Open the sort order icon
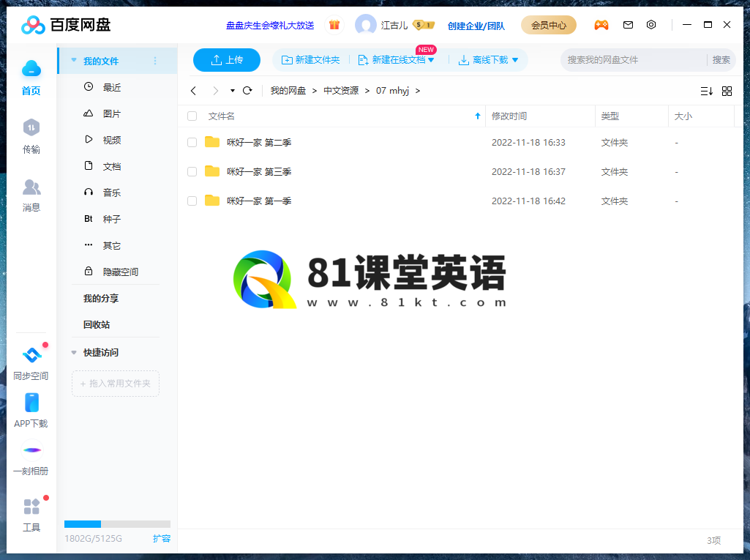This screenshot has height=560, width=750. click(707, 91)
